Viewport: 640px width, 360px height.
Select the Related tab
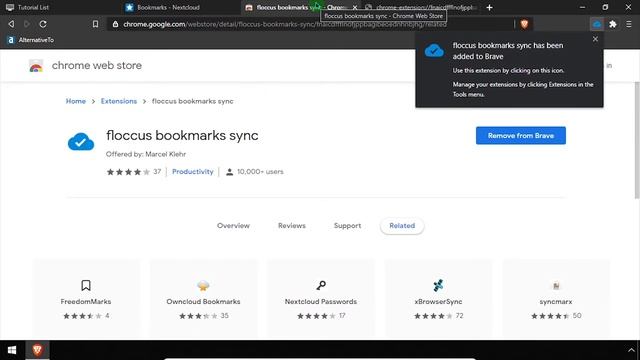pyautogui.click(x=402, y=226)
